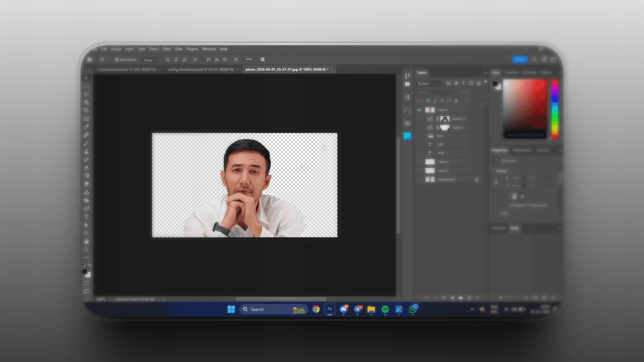This screenshot has width=644, height=362.
Task: Select the Eyedropper tool
Action: [x=87, y=127]
